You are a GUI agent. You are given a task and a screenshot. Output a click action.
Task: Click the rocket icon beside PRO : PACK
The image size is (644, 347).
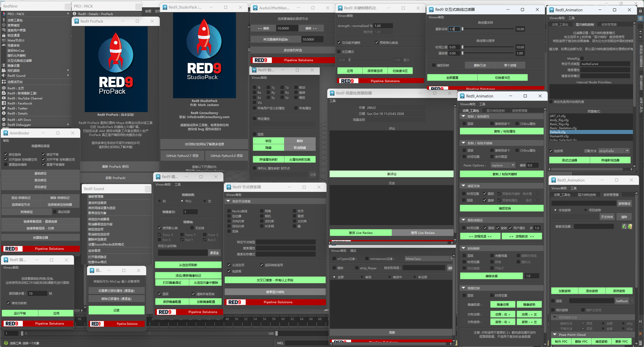coord(4,14)
